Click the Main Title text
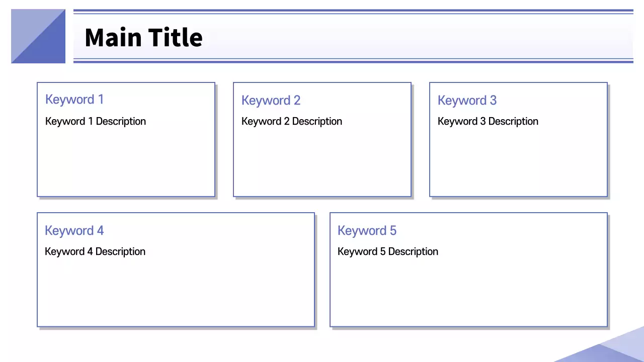 tap(143, 38)
